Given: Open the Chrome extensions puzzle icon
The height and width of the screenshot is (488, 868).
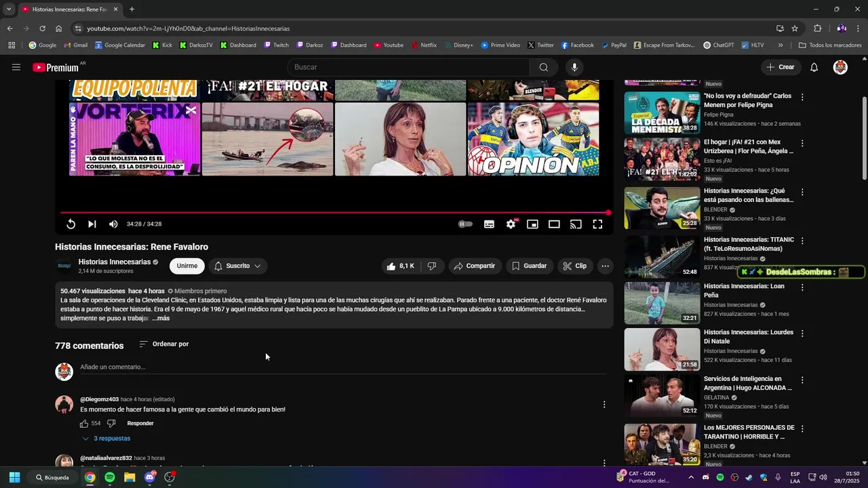Looking at the screenshot, I should pos(817,28).
